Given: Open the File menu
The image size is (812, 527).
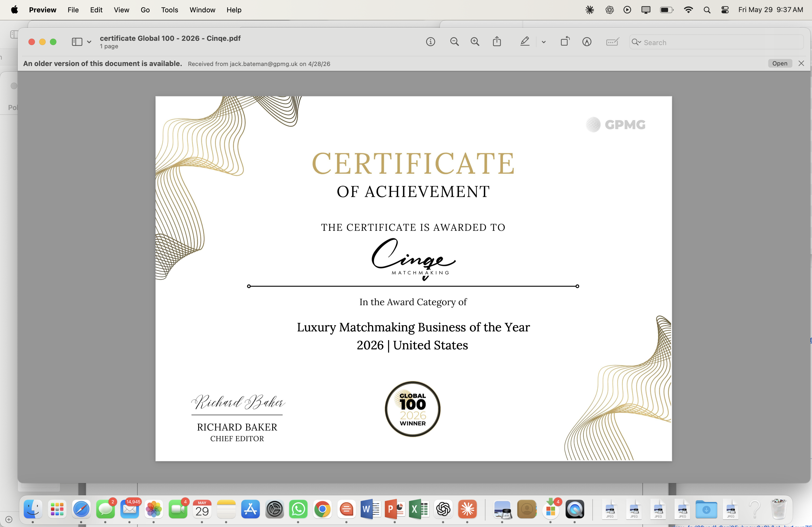Looking at the screenshot, I should coord(73,10).
